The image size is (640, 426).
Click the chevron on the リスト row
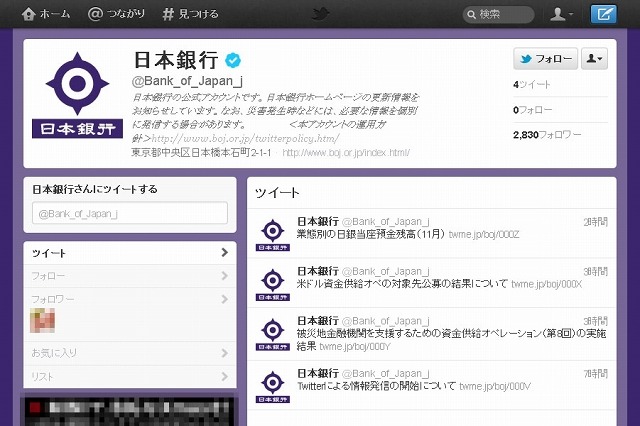224,376
